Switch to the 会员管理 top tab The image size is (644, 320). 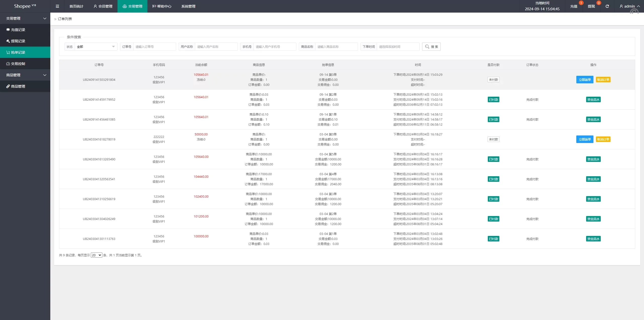point(103,6)
